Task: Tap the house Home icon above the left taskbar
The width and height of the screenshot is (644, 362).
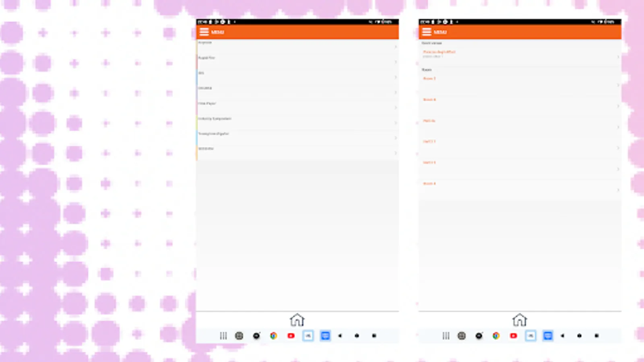Action: pos(297,320)
